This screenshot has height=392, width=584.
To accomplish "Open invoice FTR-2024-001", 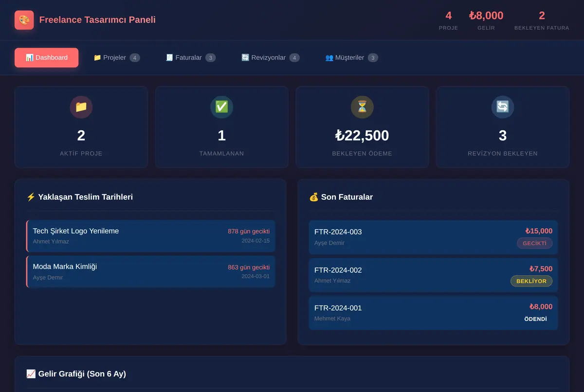I will (433, 313).
